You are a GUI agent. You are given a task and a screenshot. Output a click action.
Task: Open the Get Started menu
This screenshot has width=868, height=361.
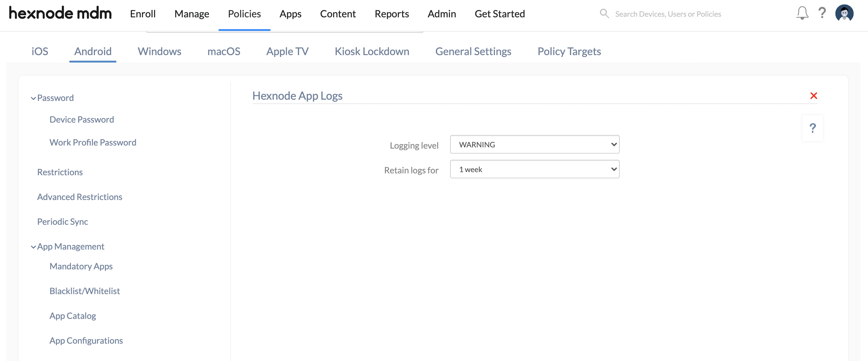(500, 14)
